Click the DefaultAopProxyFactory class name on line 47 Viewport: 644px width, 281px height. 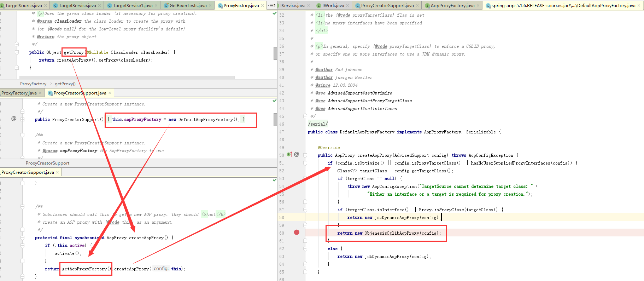367,132
